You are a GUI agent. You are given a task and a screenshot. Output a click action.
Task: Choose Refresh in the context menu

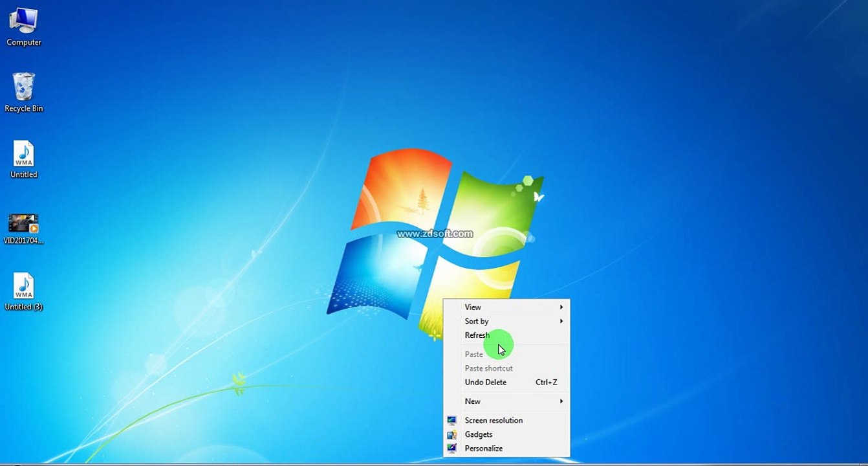click(x=506, y=335)
